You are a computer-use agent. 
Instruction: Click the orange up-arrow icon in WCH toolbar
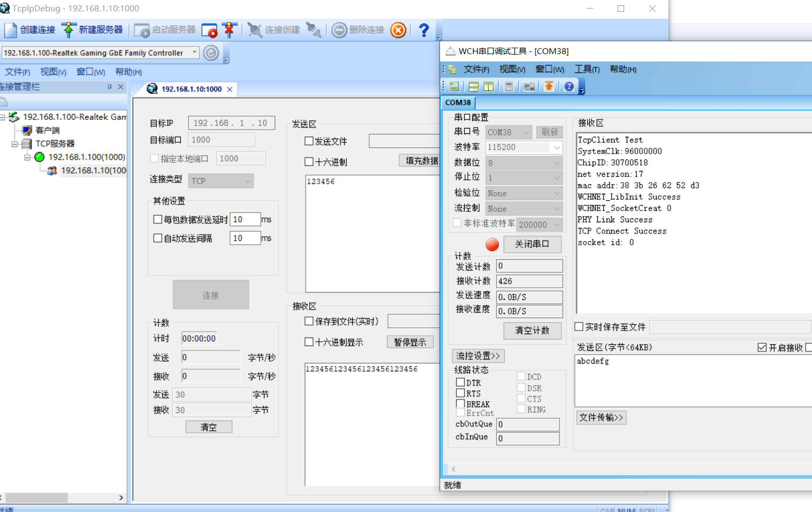click(x=549, y=87)
